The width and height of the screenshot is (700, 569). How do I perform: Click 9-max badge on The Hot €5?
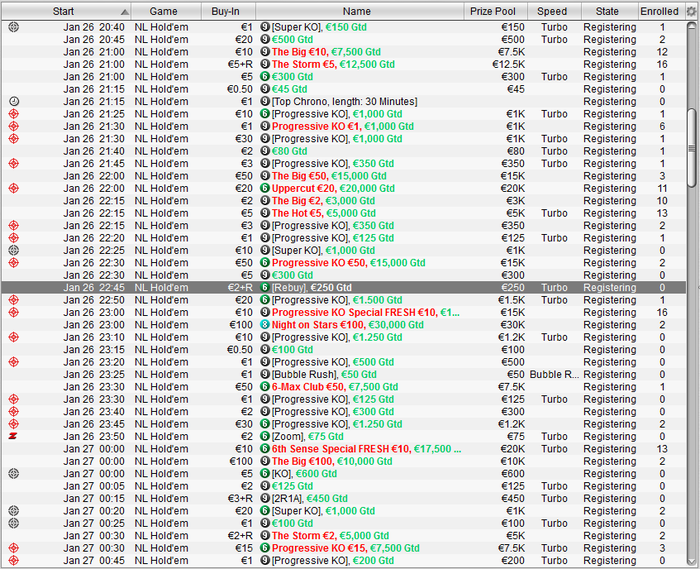click(265, 213)
